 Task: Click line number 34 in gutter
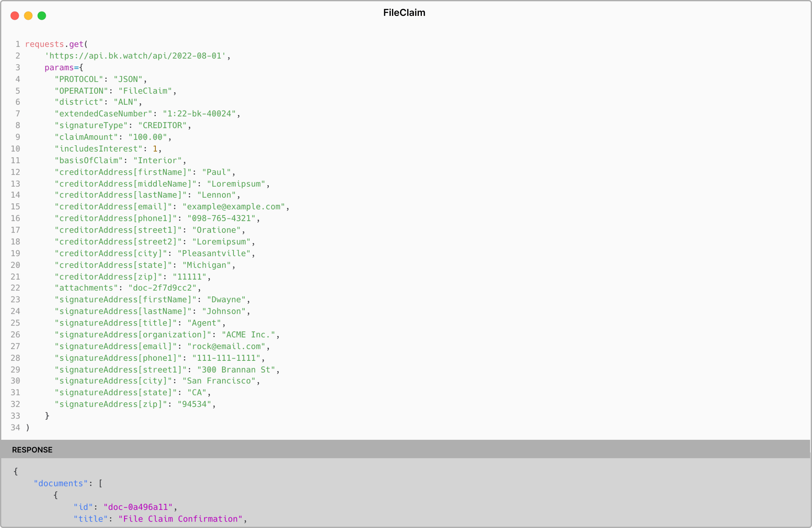point(15,428)
